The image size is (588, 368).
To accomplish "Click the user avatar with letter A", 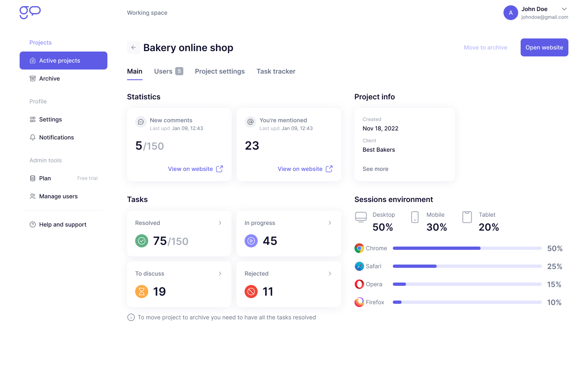I will click(510, 13).
